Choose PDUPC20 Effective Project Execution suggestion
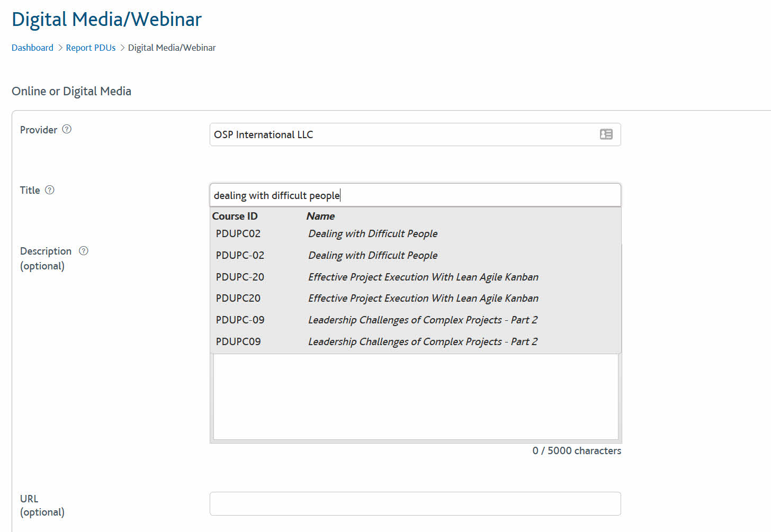The height and width of the screenshot is (532, 771). coord(416,298)
